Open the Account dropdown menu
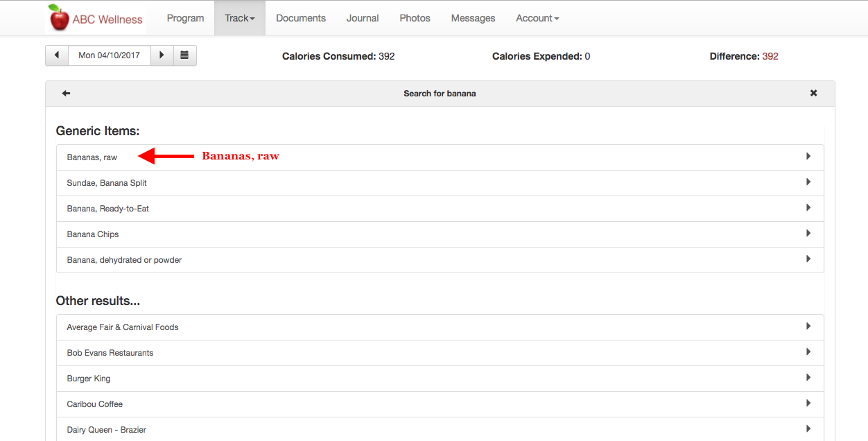This screenshot has height=441, width=868. (537, 18)
